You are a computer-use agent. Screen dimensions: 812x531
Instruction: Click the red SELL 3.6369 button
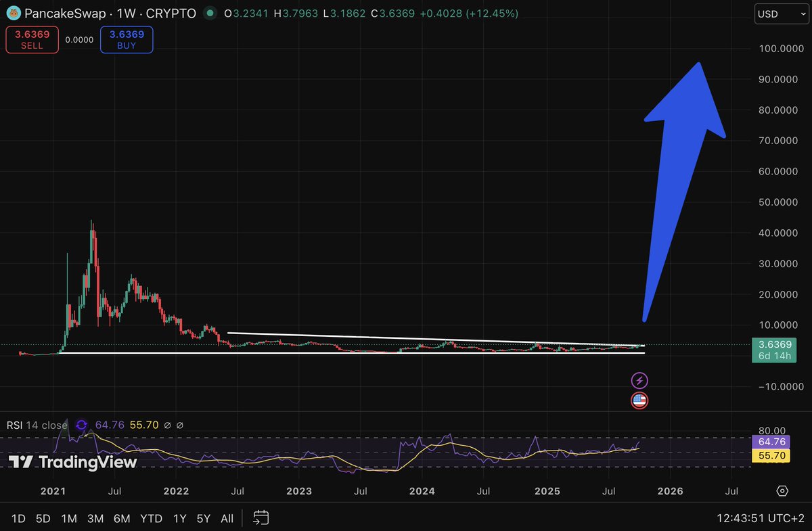tap(32, 40)
